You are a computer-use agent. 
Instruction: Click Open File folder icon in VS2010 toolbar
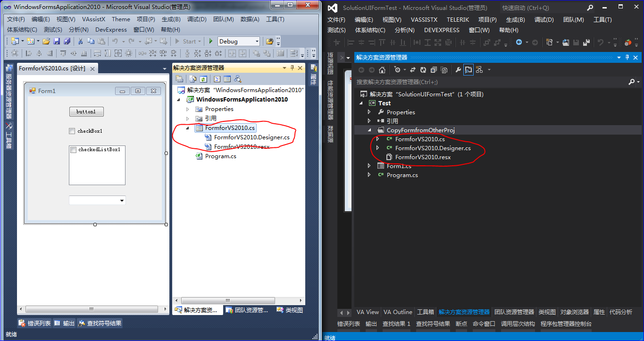(x=46, y=41)
